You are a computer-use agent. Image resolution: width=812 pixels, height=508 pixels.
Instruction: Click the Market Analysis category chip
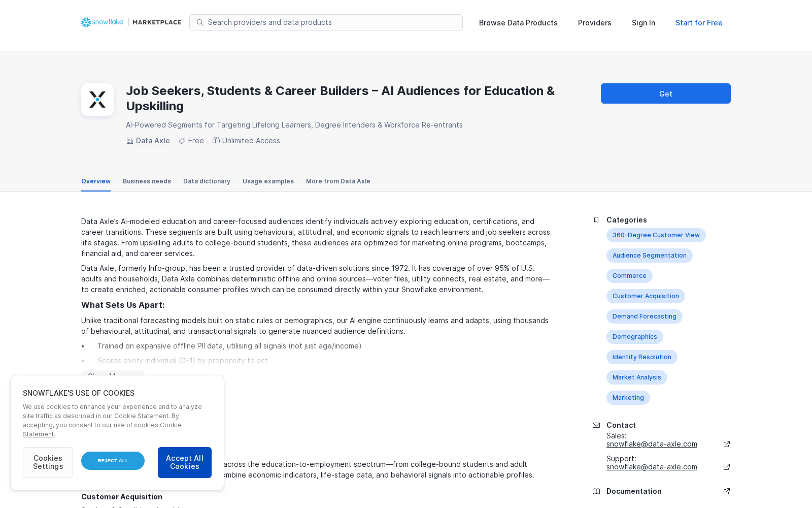pos(637,377)
